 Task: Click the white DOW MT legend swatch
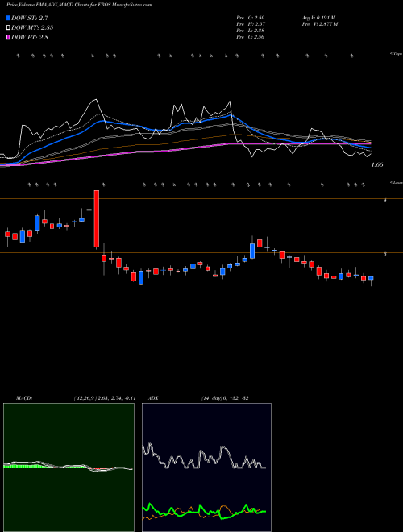click(9, 27)
